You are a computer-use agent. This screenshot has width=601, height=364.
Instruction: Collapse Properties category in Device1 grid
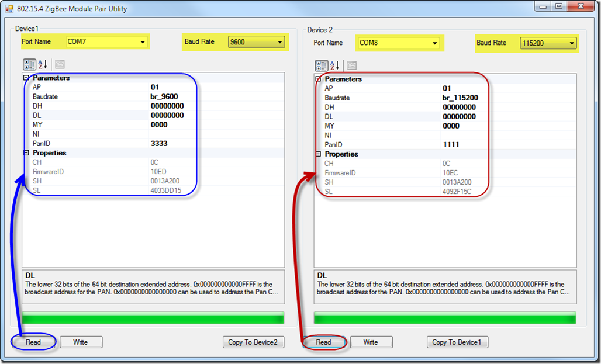click(26, 153)
